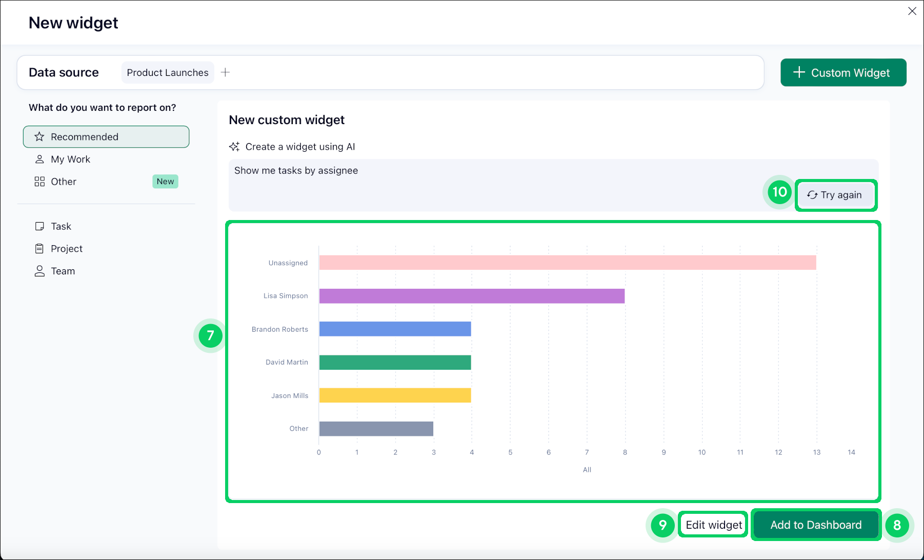Create a Custom Widget
The width and height of the screenshot is (924, 560).
pyautogui.click(x=843, y=73)
